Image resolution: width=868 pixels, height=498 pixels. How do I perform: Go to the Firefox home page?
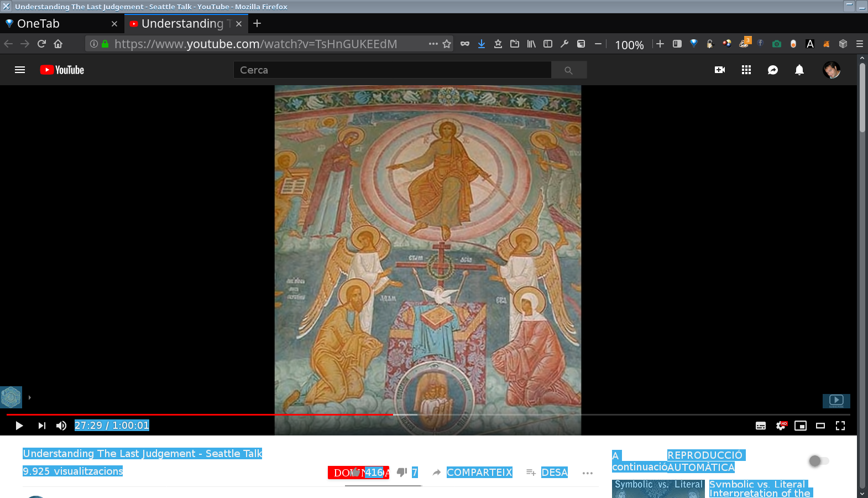tap(58, 44)
